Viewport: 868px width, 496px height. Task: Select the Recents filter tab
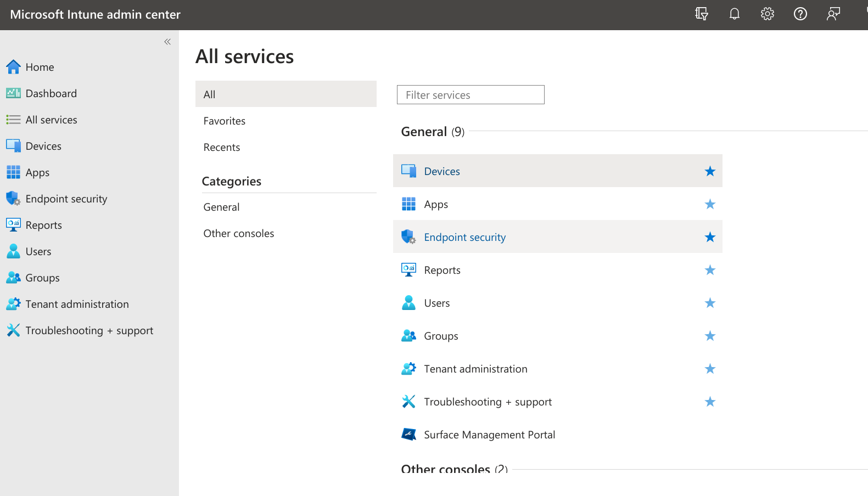pos(286,147)
